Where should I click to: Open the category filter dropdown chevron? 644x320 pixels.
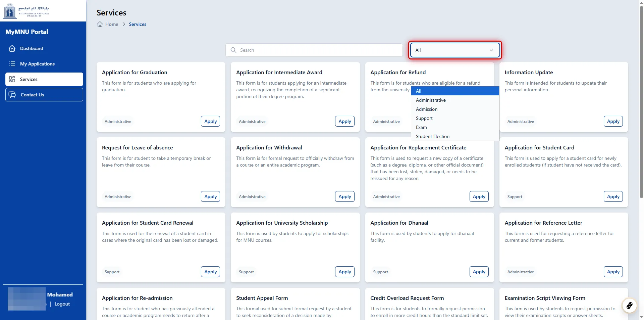(x=491, y=50)
